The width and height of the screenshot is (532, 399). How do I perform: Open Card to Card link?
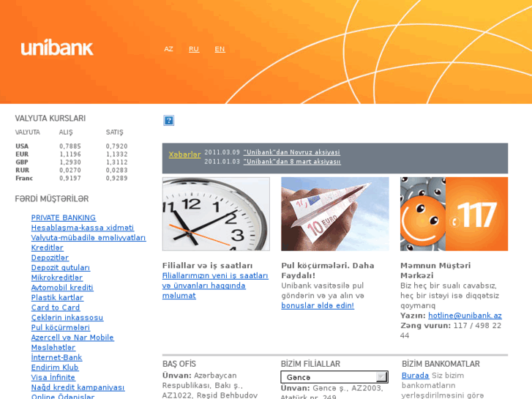pyautogui.click(x=56, y=307)
